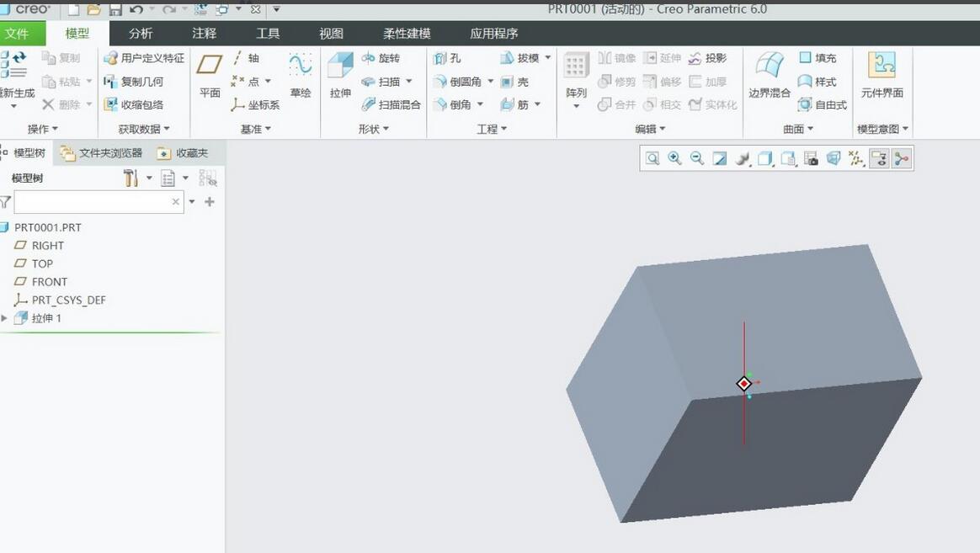Open datum display filters in view toolbar
Screen dimensions: 980x553
coord(856,158)
